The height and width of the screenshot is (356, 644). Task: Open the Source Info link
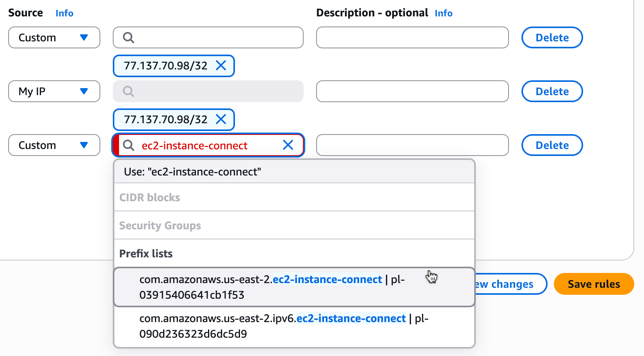(64, 13)
